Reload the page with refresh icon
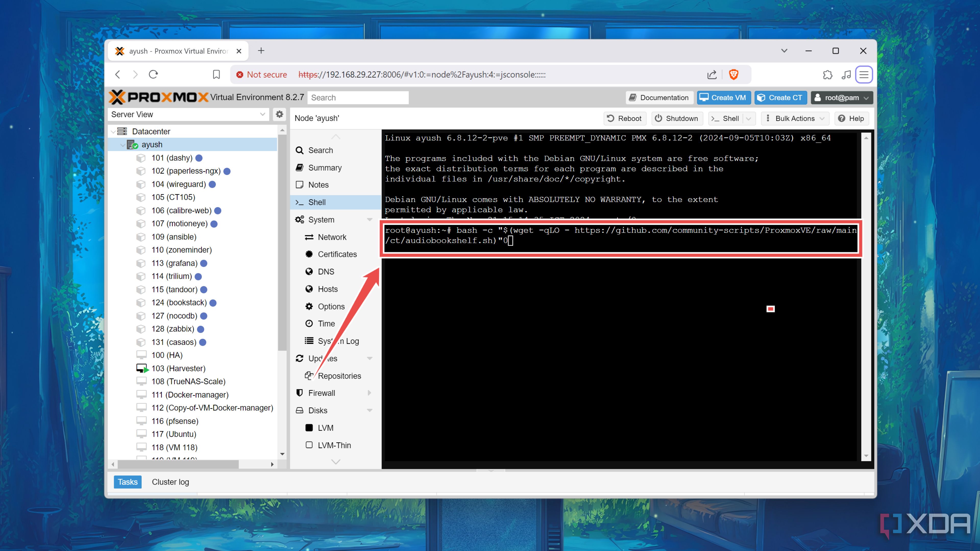Screen dimensions: 980x551 153,74
